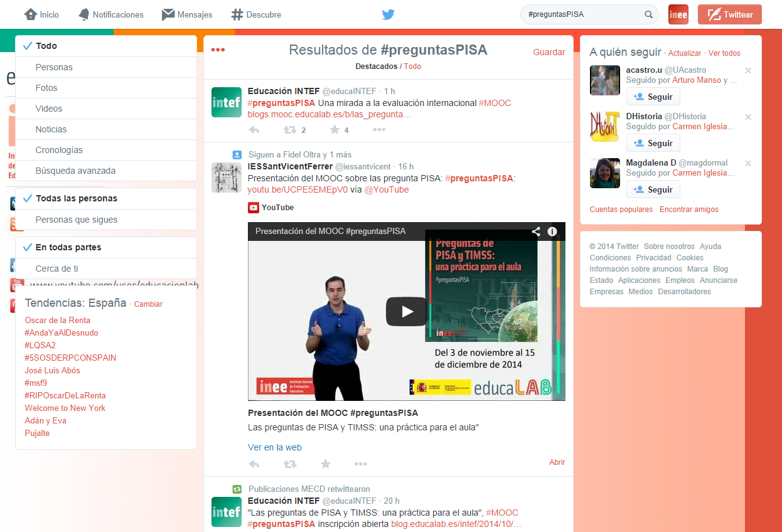Click the Twitter bird logo
Viewport: 782px width, 532px height.
[x=388, y=14]
